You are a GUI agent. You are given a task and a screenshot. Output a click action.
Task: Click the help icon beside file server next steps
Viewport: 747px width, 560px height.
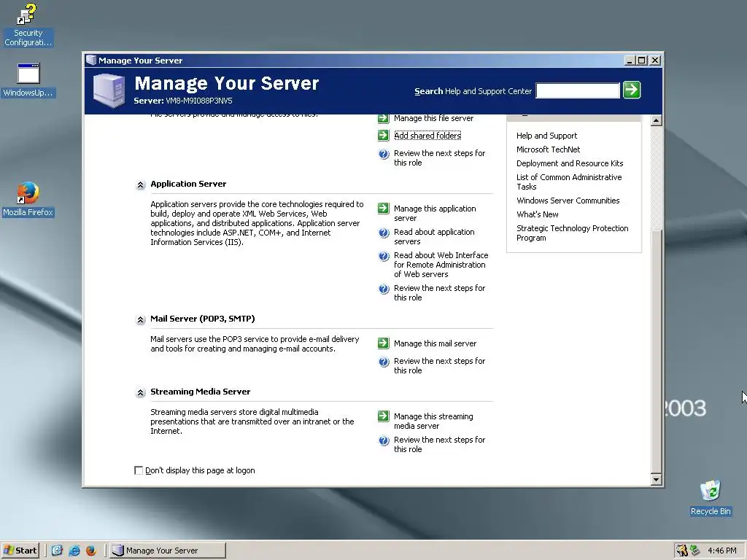[384, 154]
